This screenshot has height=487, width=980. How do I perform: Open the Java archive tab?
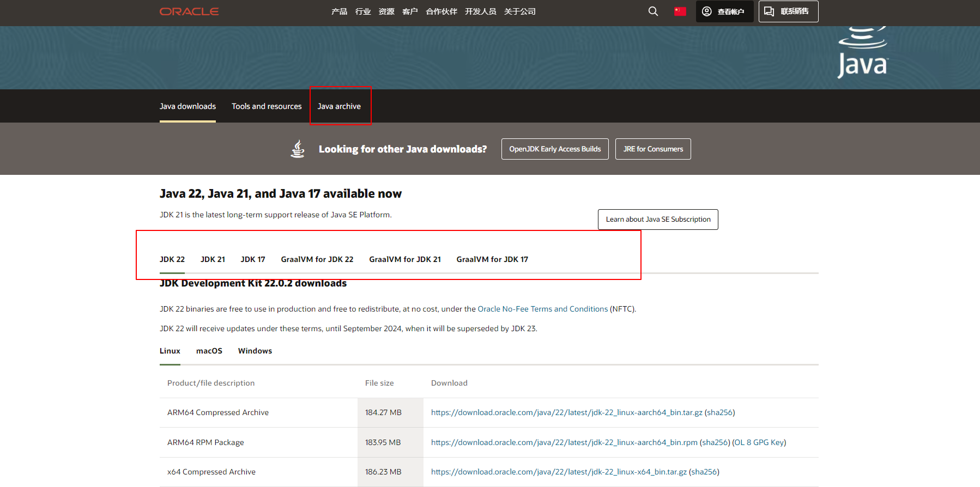[x=339, y=106]
